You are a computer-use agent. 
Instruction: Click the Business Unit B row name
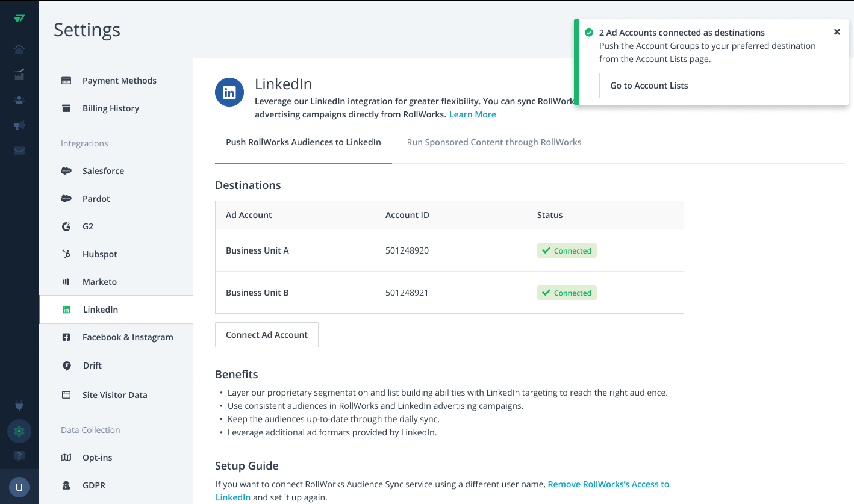pyautogui.click(x=257, y=293)
